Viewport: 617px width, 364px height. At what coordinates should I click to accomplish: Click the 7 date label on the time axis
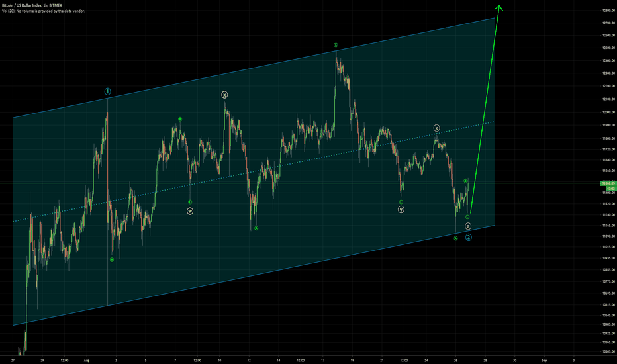coord(175,360)
